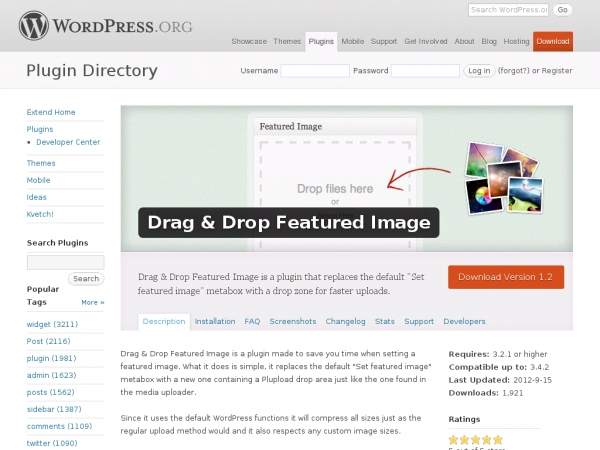Go to Mobile in top navigation
Image resolution: width=600 pixels, height=450 pixels.
point(353,41)
